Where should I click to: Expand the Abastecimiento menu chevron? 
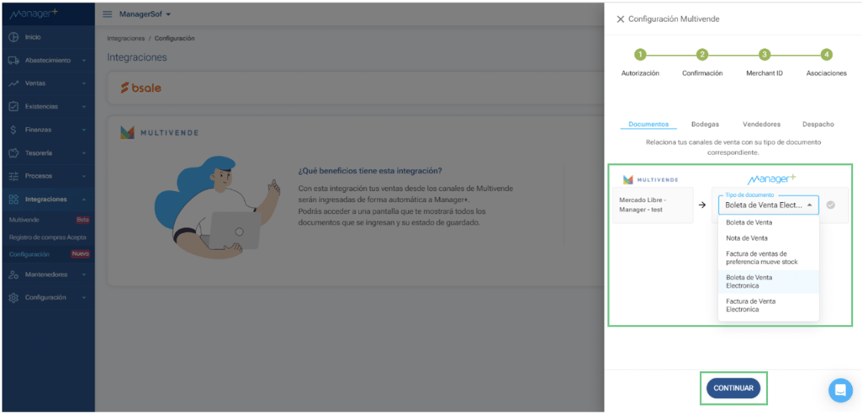tap(83, 61)
